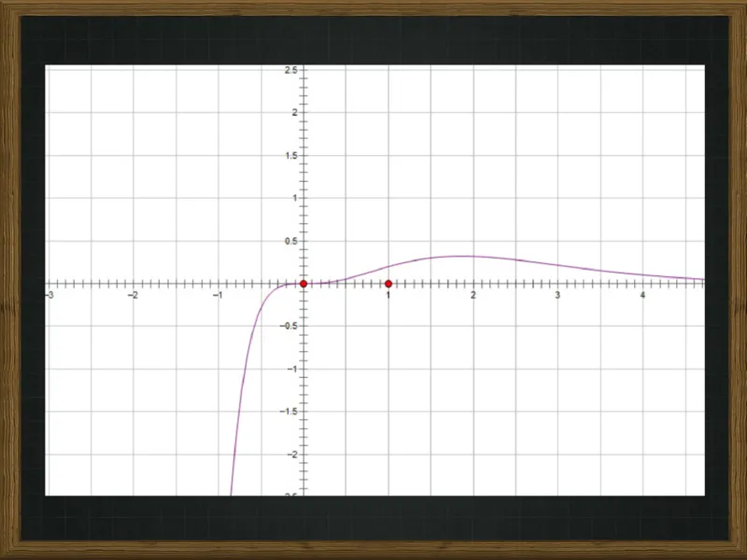This screenshot has height=560, width=747.
Task: Click the y-axis label 2.5
Action: tap(291, 70)
